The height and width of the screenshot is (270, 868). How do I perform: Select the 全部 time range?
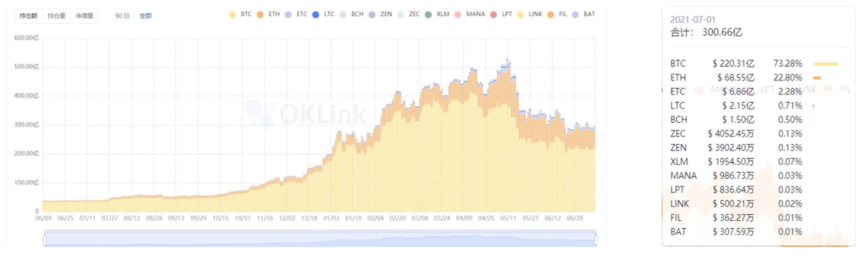145,15
